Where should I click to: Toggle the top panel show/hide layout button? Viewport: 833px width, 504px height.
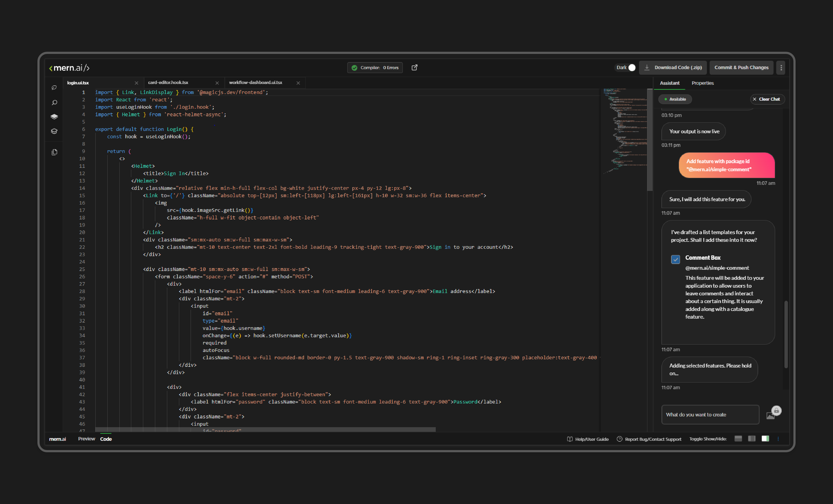pyautogui.click(x=738, y=438)
